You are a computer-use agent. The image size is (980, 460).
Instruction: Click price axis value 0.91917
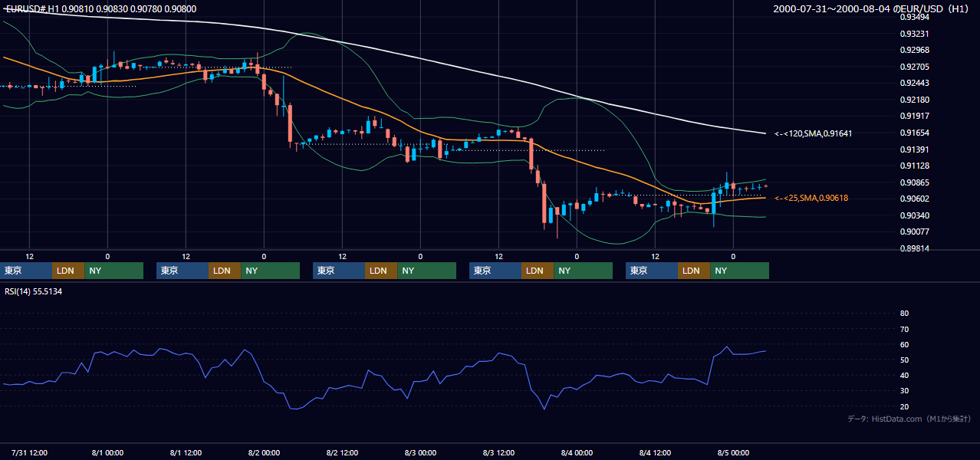(913, 116)
